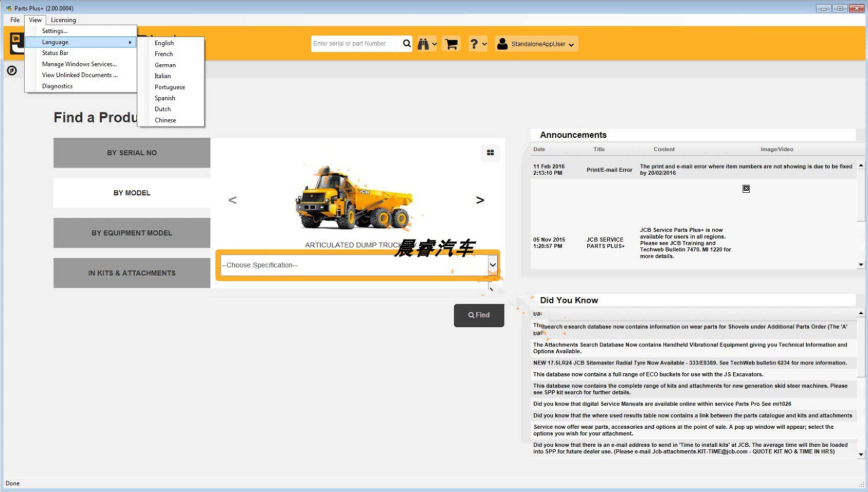The height and width of the screenshot is (492, 868).
Task: Close the View menu
Action: 35,20
